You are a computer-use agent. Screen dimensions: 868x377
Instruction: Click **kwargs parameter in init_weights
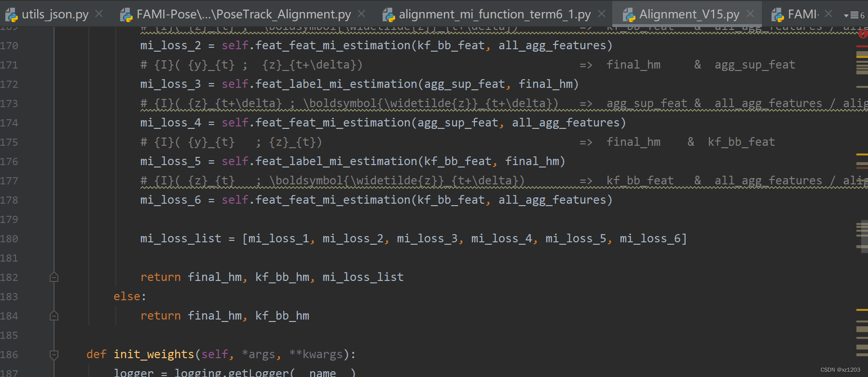316,354
